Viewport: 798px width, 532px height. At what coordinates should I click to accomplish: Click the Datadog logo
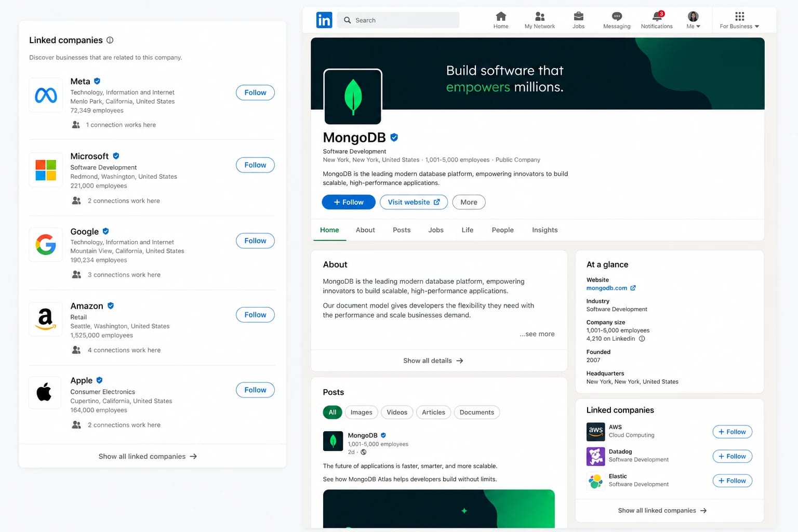click(595, 456)
